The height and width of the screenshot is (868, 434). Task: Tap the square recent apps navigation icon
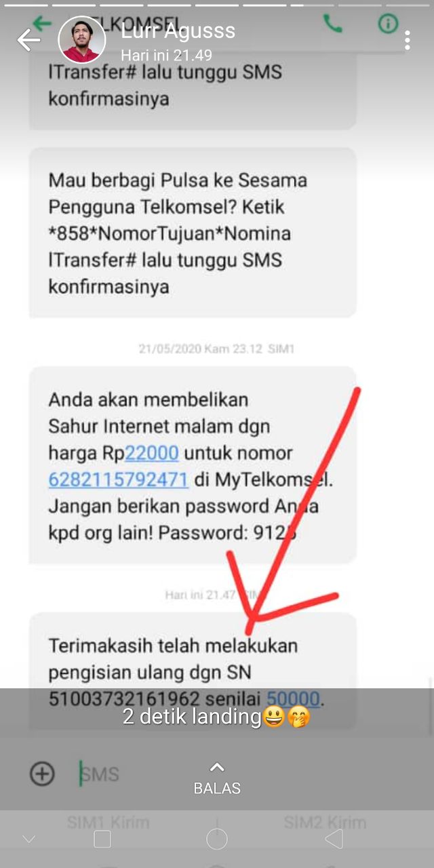pos(102,839)
